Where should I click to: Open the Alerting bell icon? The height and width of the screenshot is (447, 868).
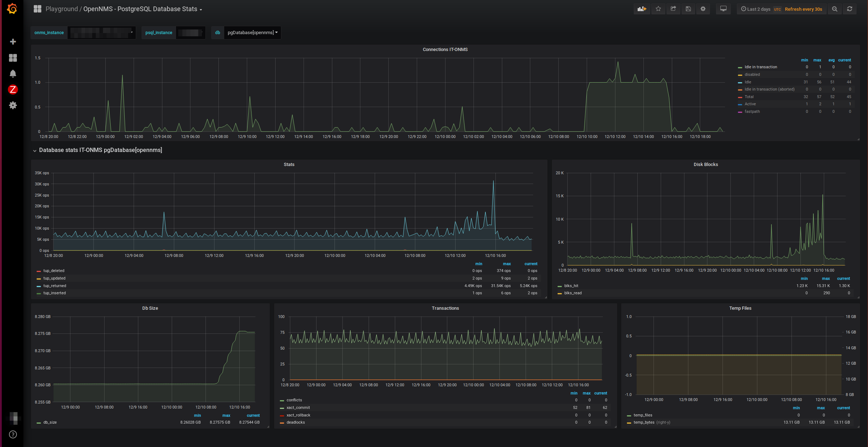pyautogui.click(x=13, y=74)
